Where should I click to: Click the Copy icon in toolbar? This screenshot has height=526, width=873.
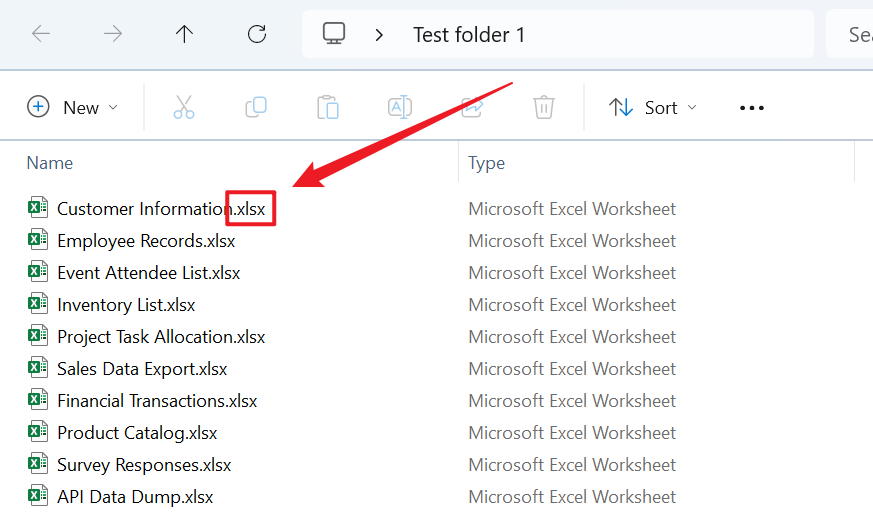click(x=256, y=107)
